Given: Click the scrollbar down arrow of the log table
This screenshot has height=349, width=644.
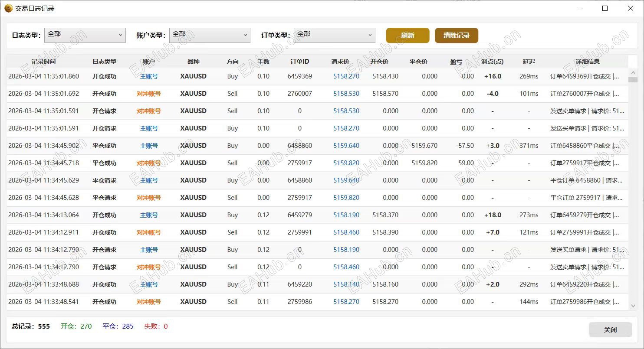Looking at the screenshot, I should (x=633, y=306).
